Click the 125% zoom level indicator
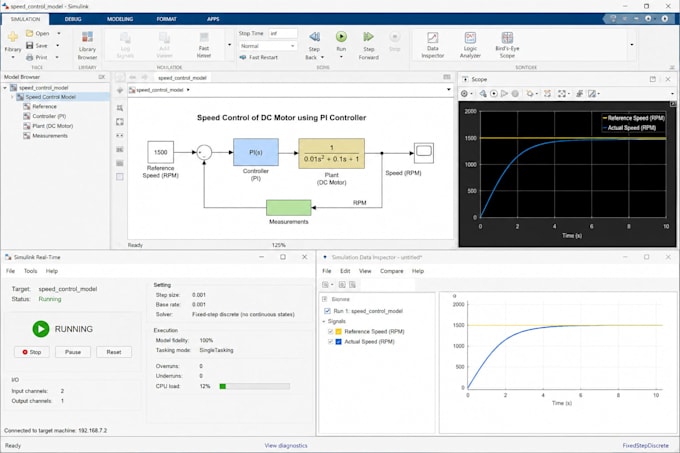The height and width of the screenshot is (453, 680). tap(278, 245)
